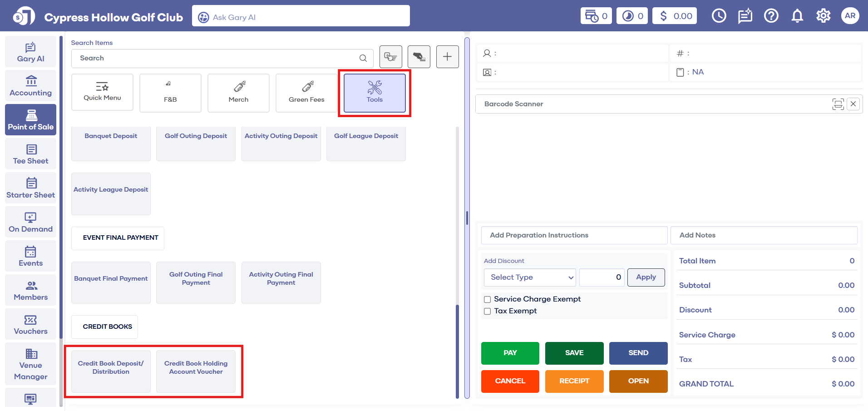Open settings gear in top bar
868x411 pixels.
[x=823, y=16]
